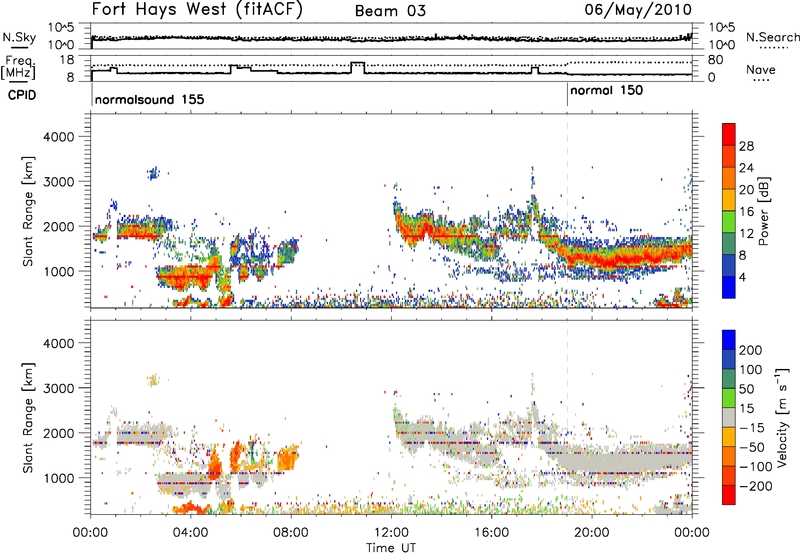Select the "Beam 03" label

[390, 11]
